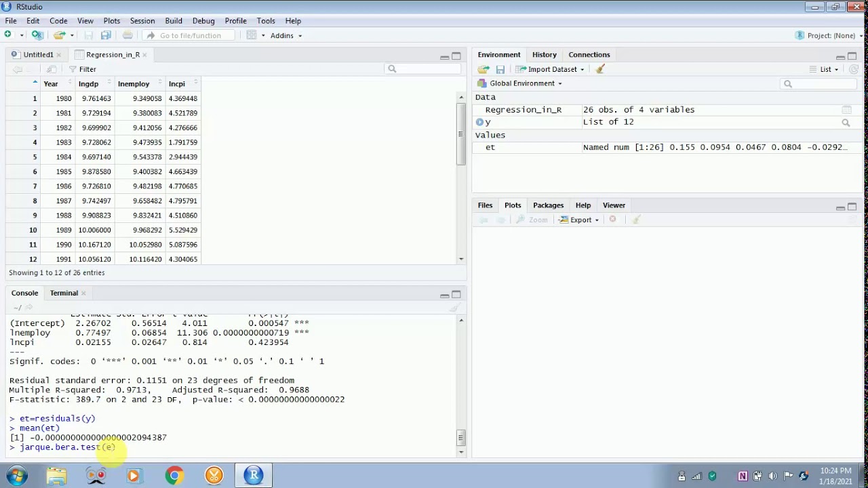Open the List view dropdown
Image resolution: width=868 pixels, height=488 pixels.
[x=824, y=69]
